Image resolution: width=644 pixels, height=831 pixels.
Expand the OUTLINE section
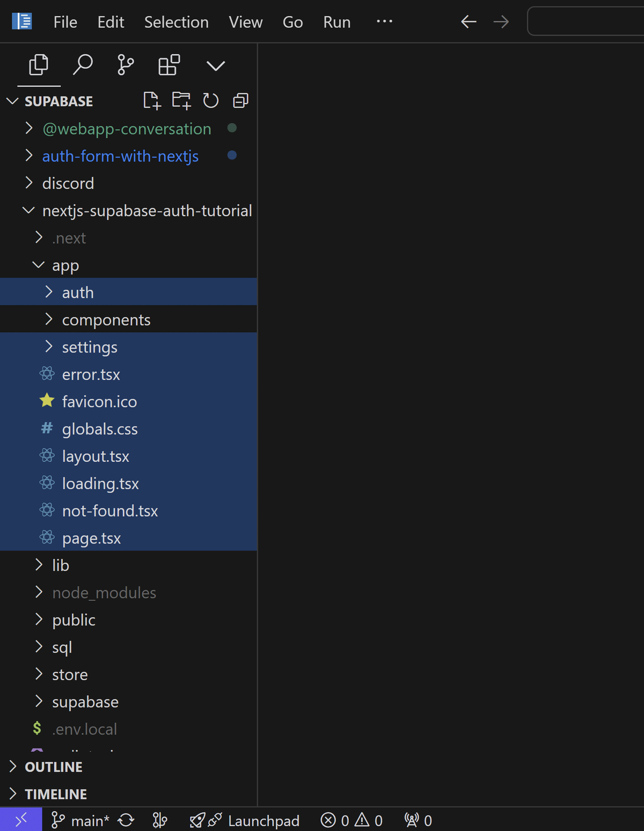click(x=129, y=767)
